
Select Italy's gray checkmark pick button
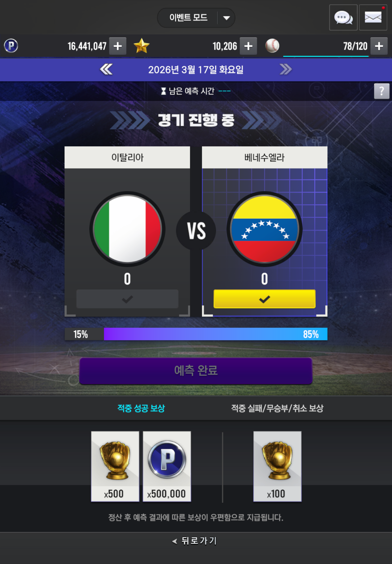[127, 299]
